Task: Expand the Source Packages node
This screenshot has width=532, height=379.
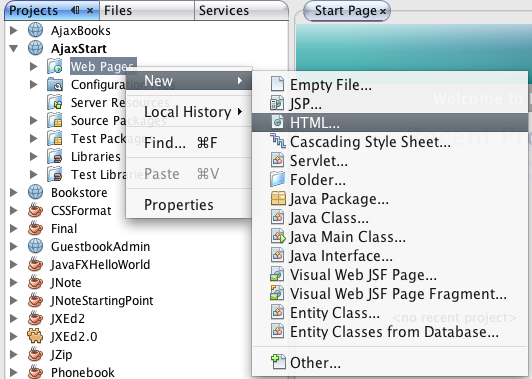Action: 33,120
